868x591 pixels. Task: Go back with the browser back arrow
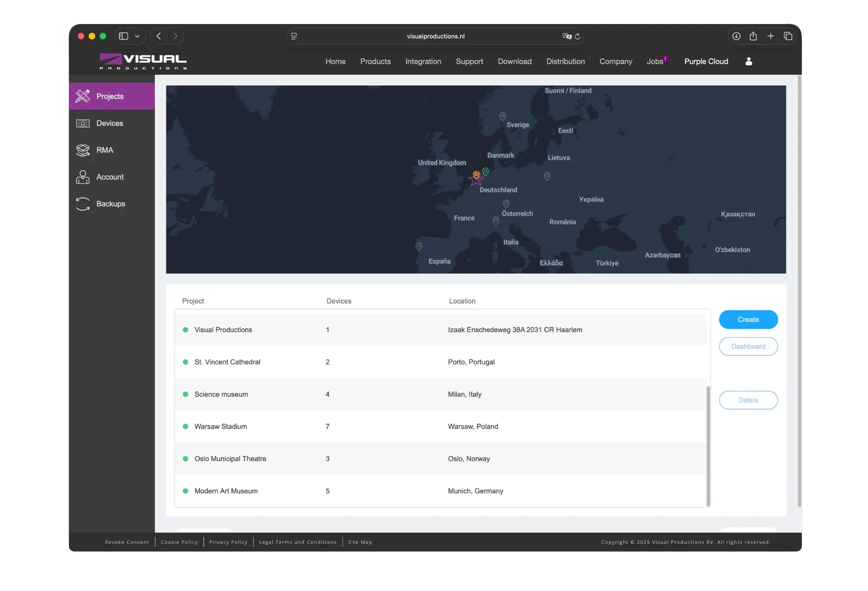pos(158,36)
